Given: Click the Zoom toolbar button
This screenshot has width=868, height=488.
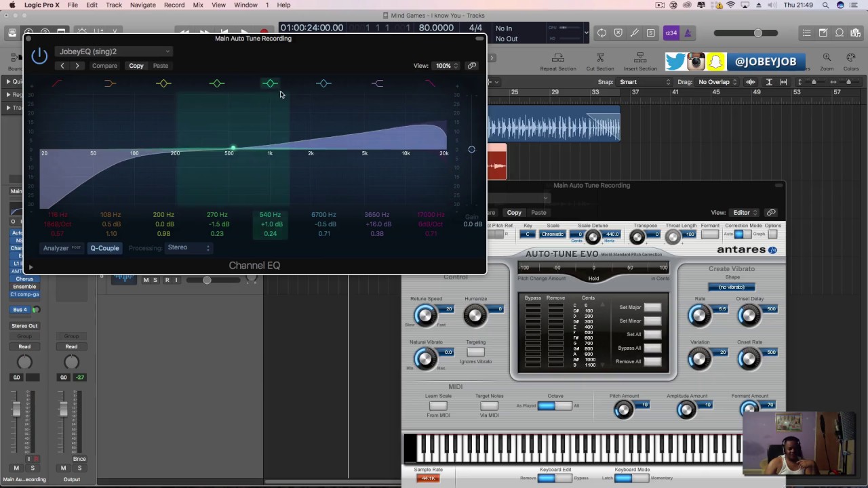Looking at the screenshot, I should [x=827, y=62].
